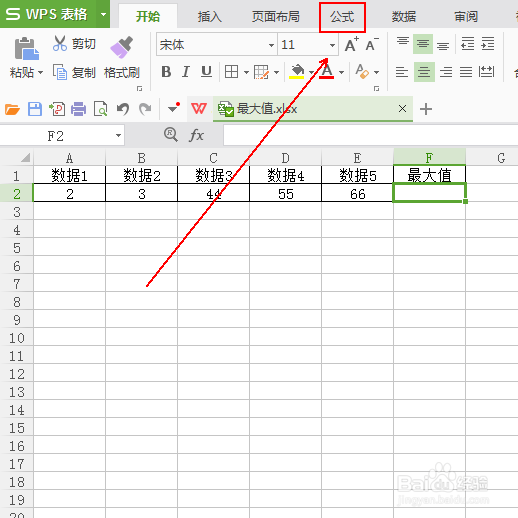Click the Cut scissors icon
The height and width of the screenshot is (518, 518).
tap(60, 43)
